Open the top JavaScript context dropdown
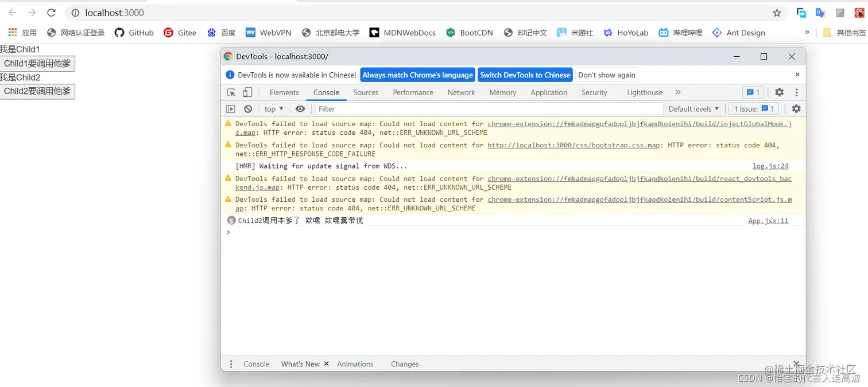Viewport: 868px width, 387px height. coord(274,109)
